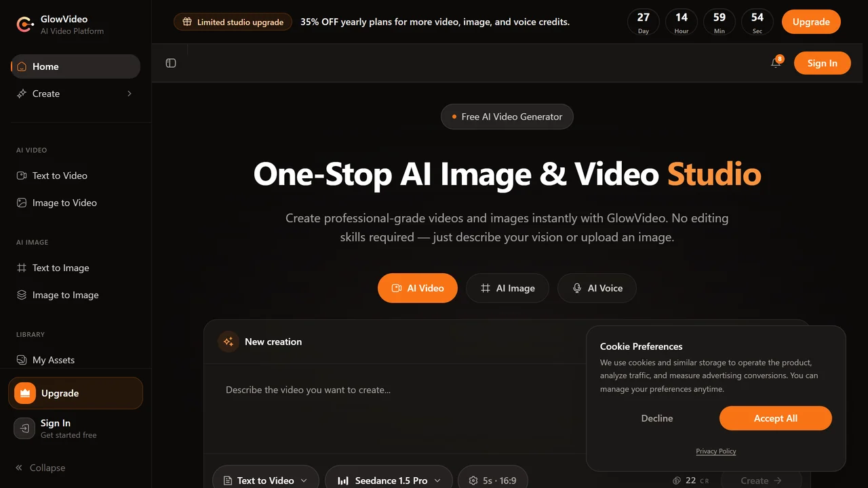
Task: Click the "AI VIDEO" sidebar section label
Action: [32, 150]
